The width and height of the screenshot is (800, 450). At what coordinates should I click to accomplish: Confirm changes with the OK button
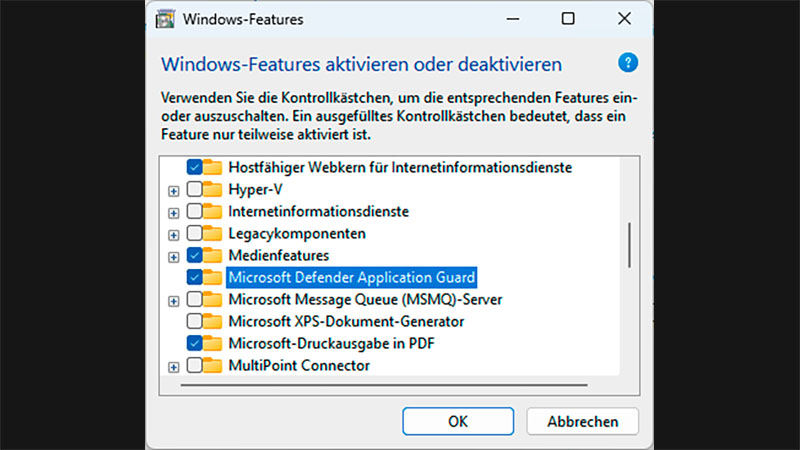click(x=458, y=421)
